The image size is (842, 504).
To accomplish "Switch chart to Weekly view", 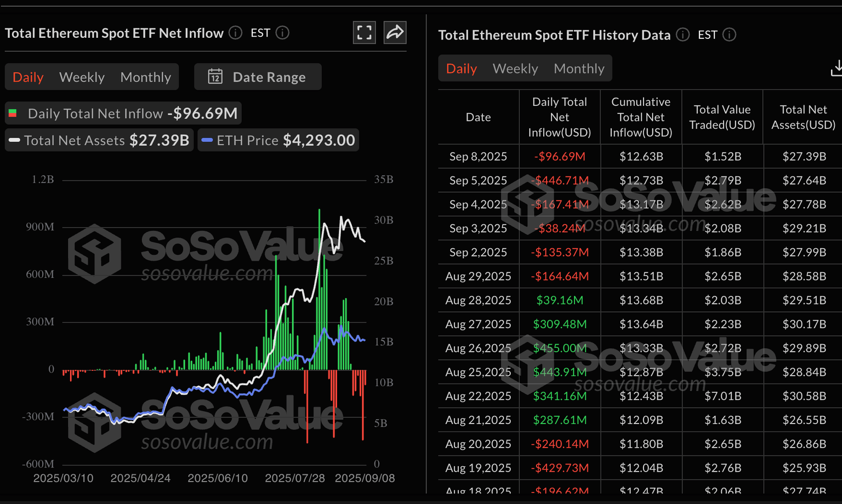I will [82, 77].
